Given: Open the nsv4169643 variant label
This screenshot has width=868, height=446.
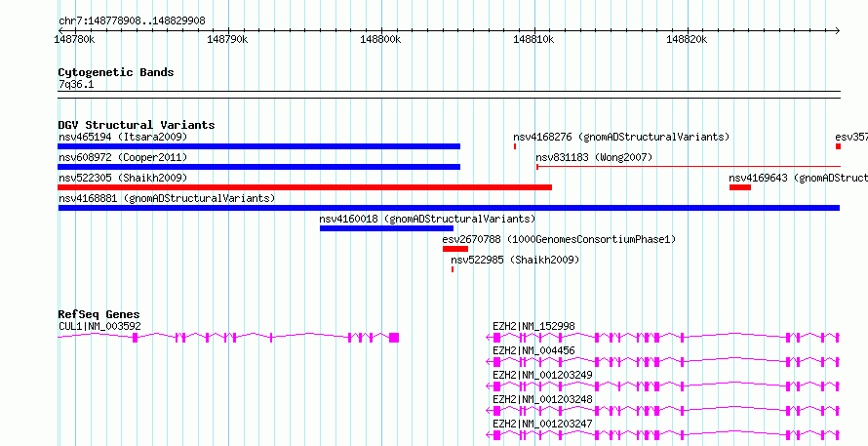Looking at the screenshot, I should coord(798,178).
